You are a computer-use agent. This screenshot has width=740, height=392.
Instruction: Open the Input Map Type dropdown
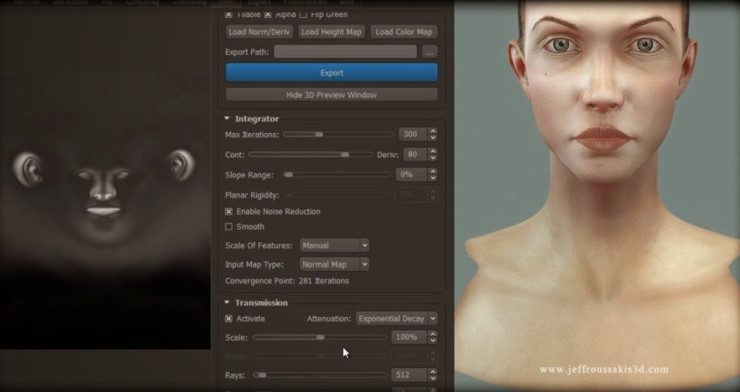click(x=334, y=264)
